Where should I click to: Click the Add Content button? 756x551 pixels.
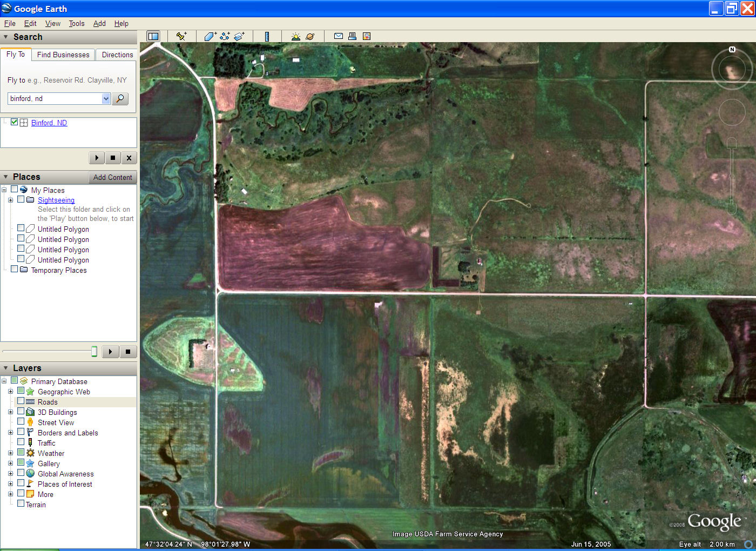(x=112, y=177)
